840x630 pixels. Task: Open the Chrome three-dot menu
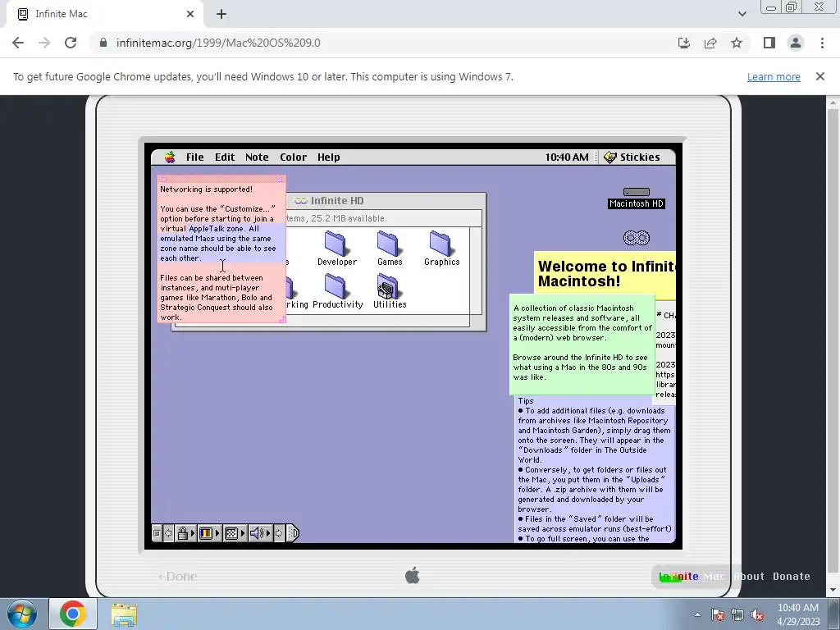tap(822, 43)
